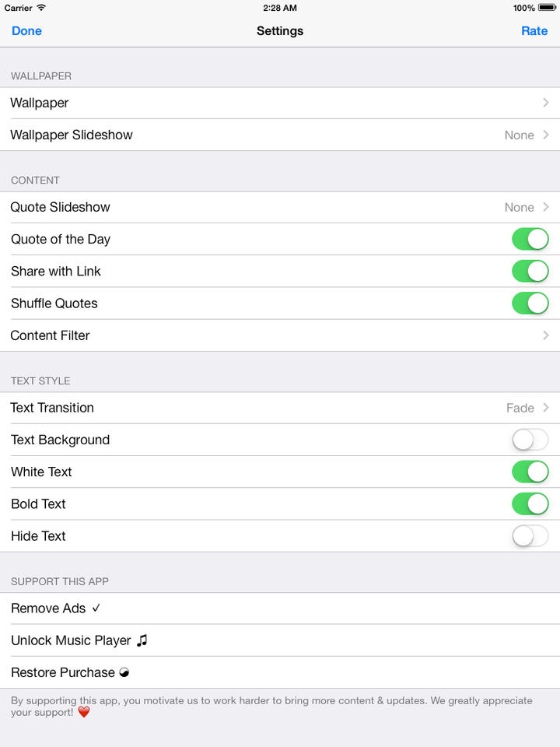
Task: Select the Quote Slideshow row
Action: [280, 207]
